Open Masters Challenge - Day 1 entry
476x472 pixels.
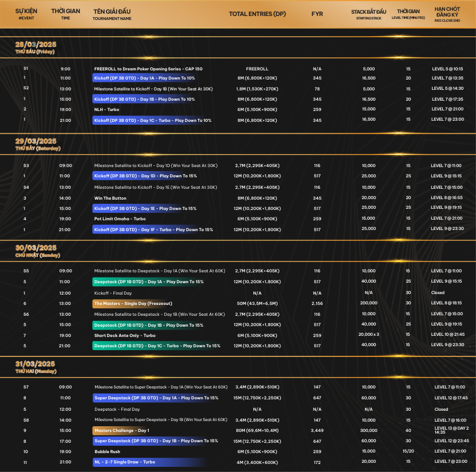pos(122,430)
